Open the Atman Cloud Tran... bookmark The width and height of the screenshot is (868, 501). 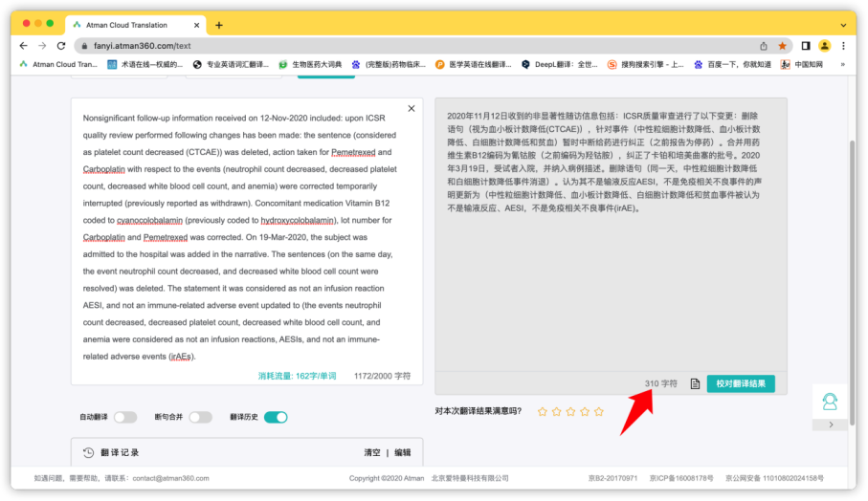click(x=58, y=65)
